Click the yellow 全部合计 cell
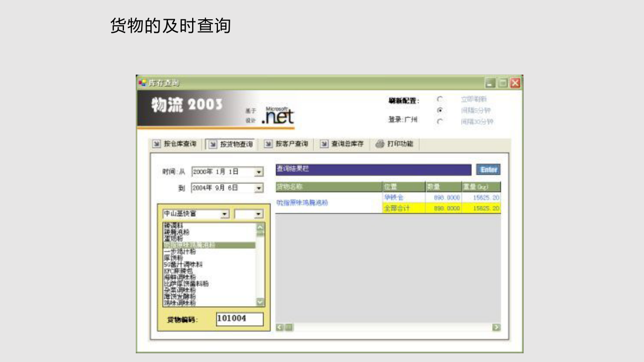 point(404,208)
